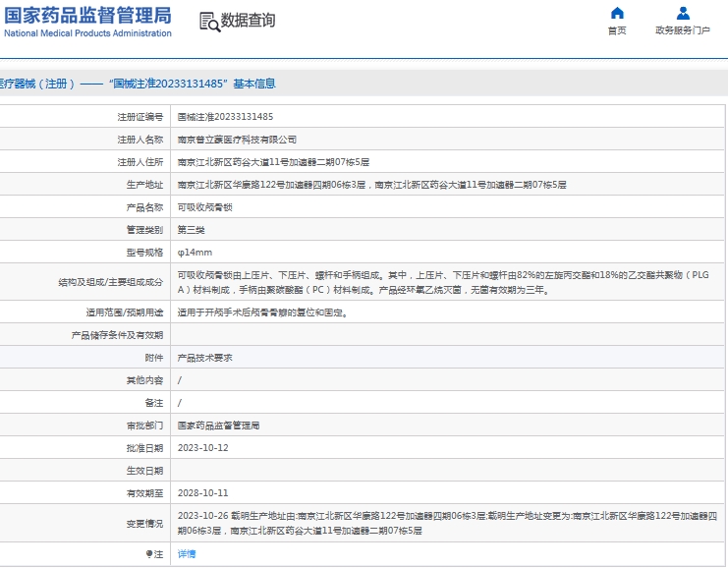728x568 pixels.
Task: Select the production address value
Action: point(372,185)
